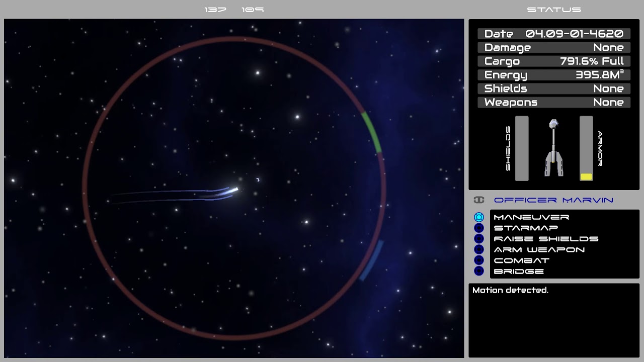Click the Energy 395.8M³ row

[553, 75]
